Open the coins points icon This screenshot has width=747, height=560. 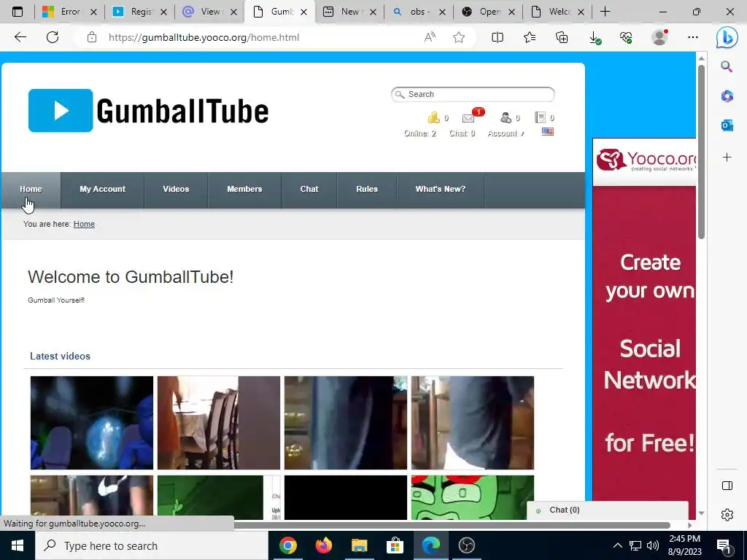tap(433, 117)
